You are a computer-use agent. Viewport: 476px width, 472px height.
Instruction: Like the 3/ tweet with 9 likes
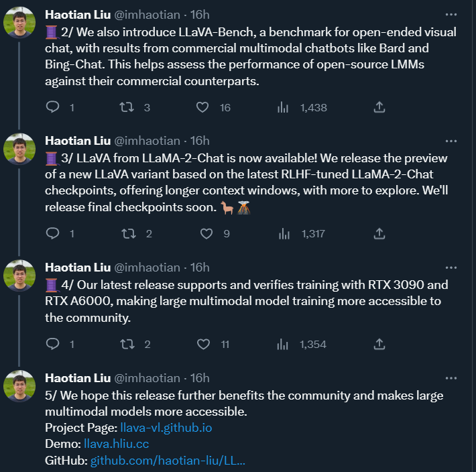(x=206, y=233)
